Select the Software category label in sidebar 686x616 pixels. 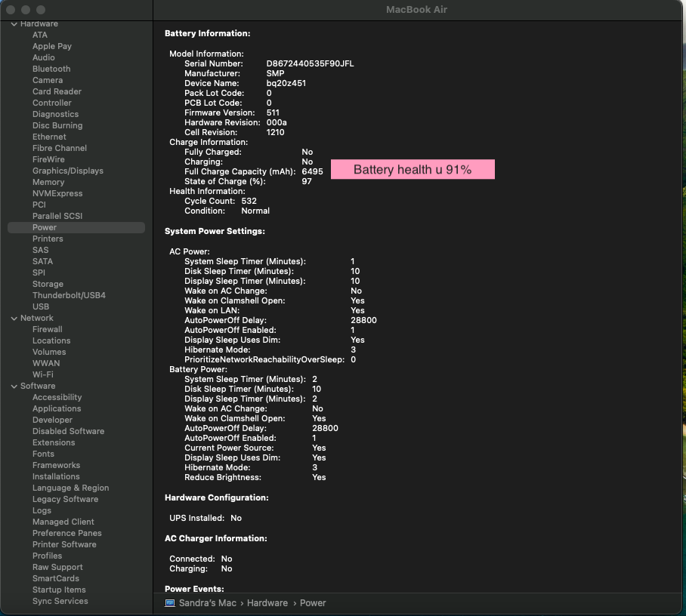click(38, 386)
